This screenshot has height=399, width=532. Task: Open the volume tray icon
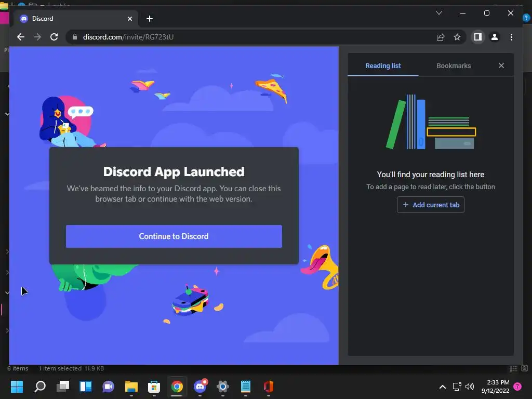pyautogui.click(x=470, y=387)
